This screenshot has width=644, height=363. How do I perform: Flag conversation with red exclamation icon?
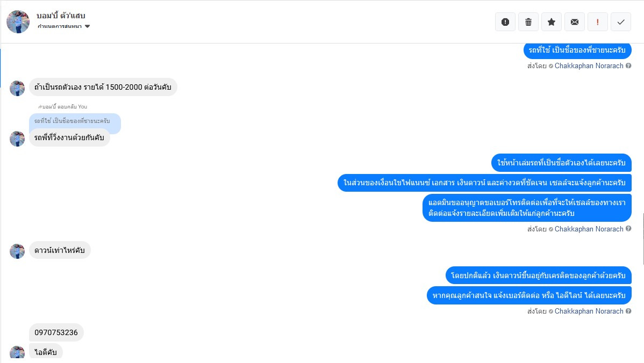point(598,22)
